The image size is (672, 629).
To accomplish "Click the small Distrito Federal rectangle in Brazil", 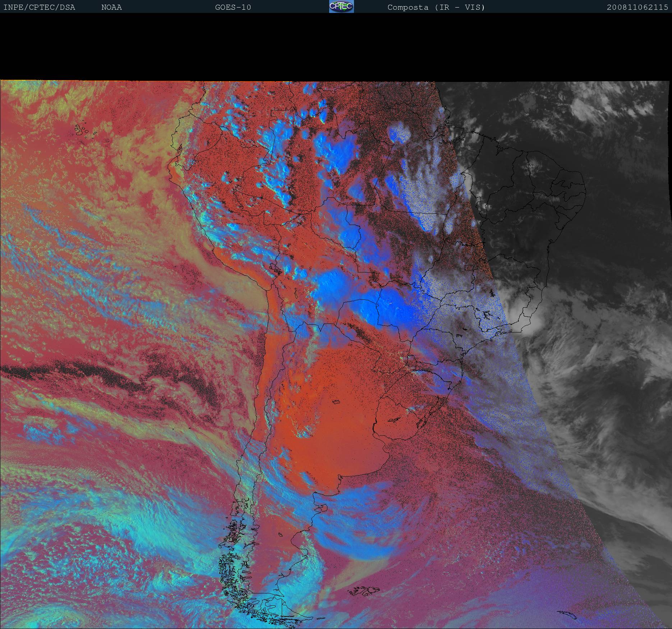I will pos(469,267).
